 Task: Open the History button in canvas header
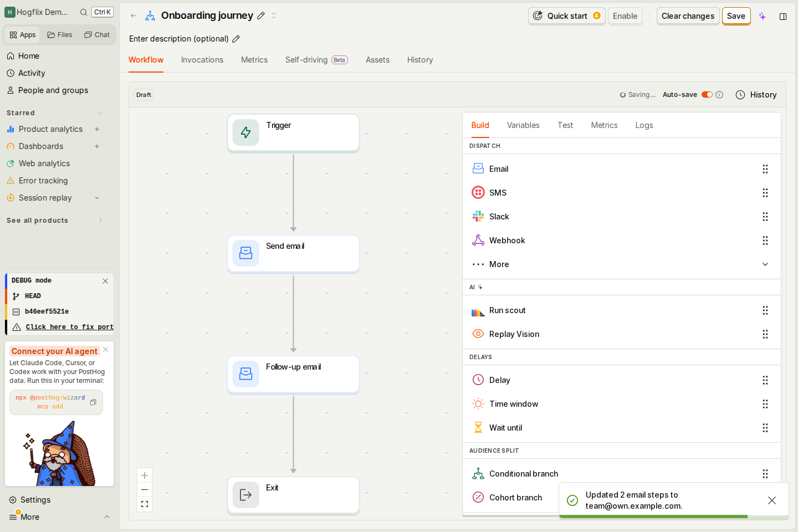(756, 95)
